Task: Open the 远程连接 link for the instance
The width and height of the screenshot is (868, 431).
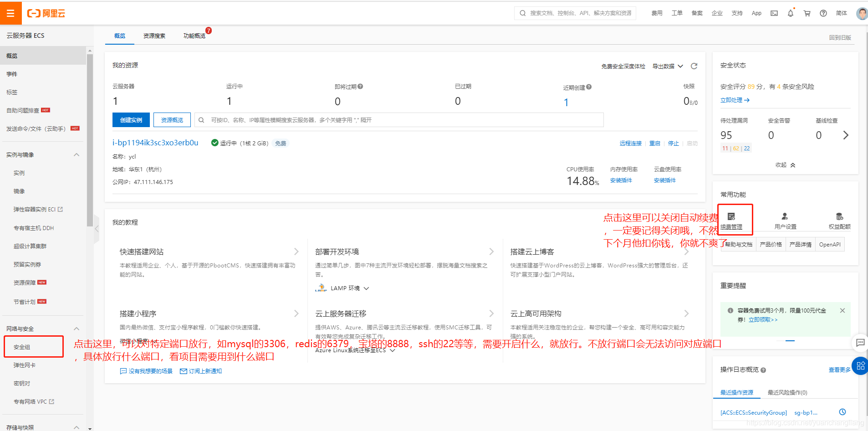Action: [630, 143]
